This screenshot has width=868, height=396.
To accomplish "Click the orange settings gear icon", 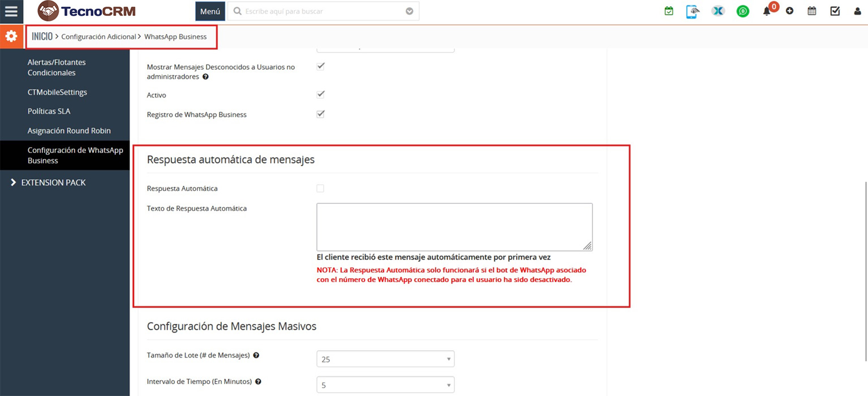I will point(11,37).
